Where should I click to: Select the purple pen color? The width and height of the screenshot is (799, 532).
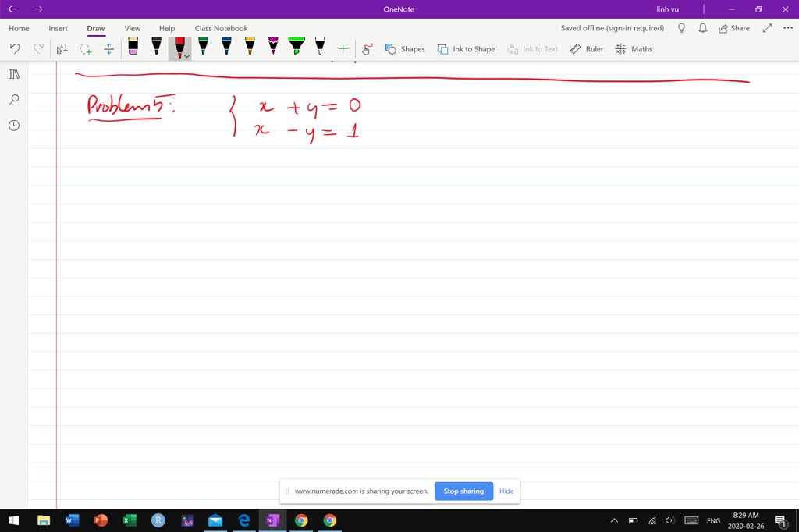[x=273, y=48]
